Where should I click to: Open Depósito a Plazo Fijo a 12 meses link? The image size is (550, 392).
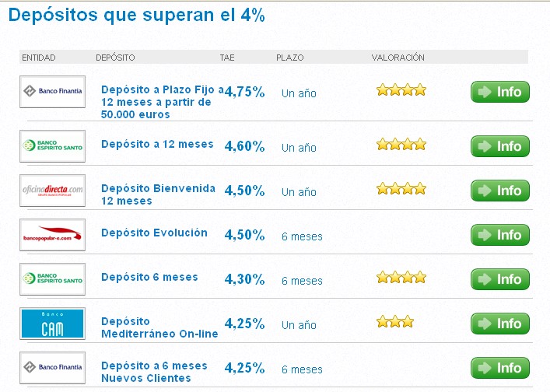(162, 101)
